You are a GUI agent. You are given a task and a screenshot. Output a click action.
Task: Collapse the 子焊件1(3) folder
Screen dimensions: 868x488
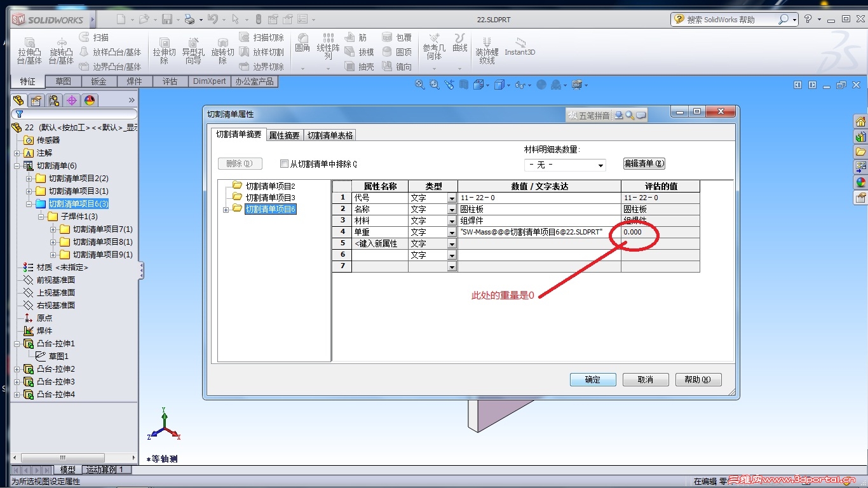41,217
